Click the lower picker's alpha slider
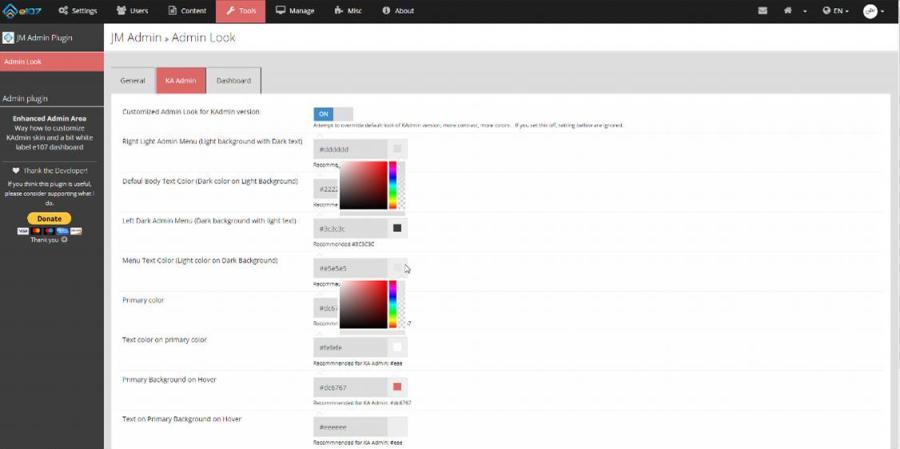This screenshot has width=900, height=449. point(401,304)
